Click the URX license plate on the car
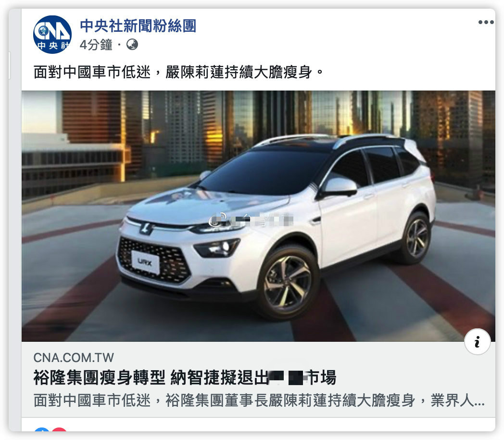The width and height of the screenshot is (504, 440). click(x=145, y=262)
